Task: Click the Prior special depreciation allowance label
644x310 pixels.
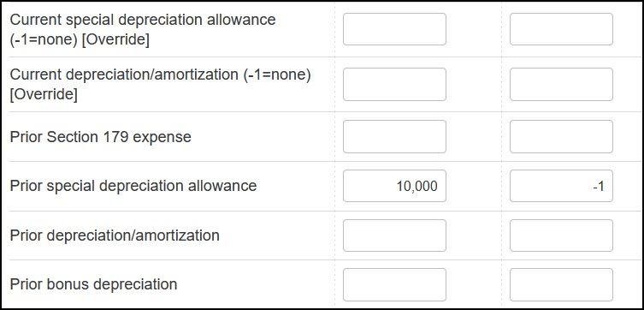Action: pyautogui.click(x=133, y=186)
